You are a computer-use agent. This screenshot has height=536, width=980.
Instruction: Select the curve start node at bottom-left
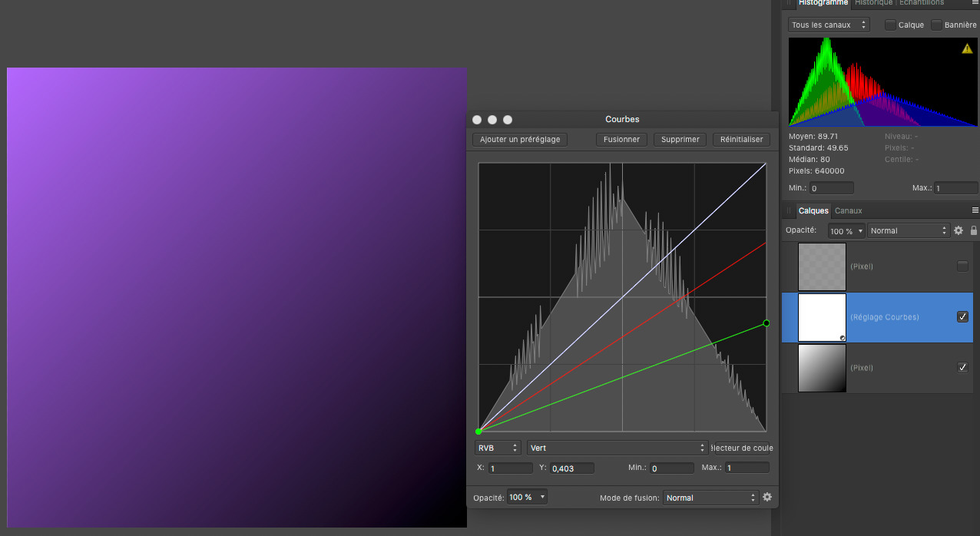(478, 432)
